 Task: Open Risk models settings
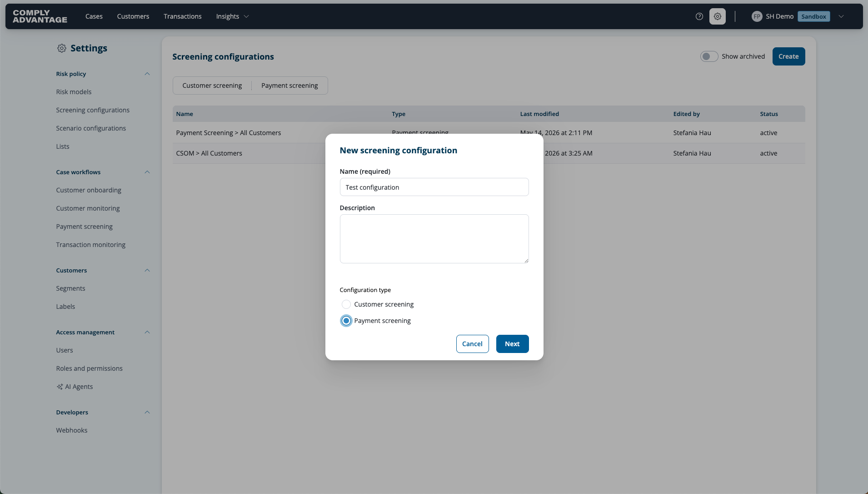tap(74, 92)
